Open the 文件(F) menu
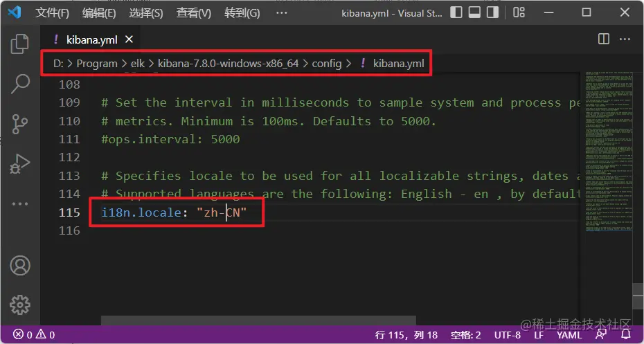The width and height of the screenshot is (644, 344). point(52,12)
